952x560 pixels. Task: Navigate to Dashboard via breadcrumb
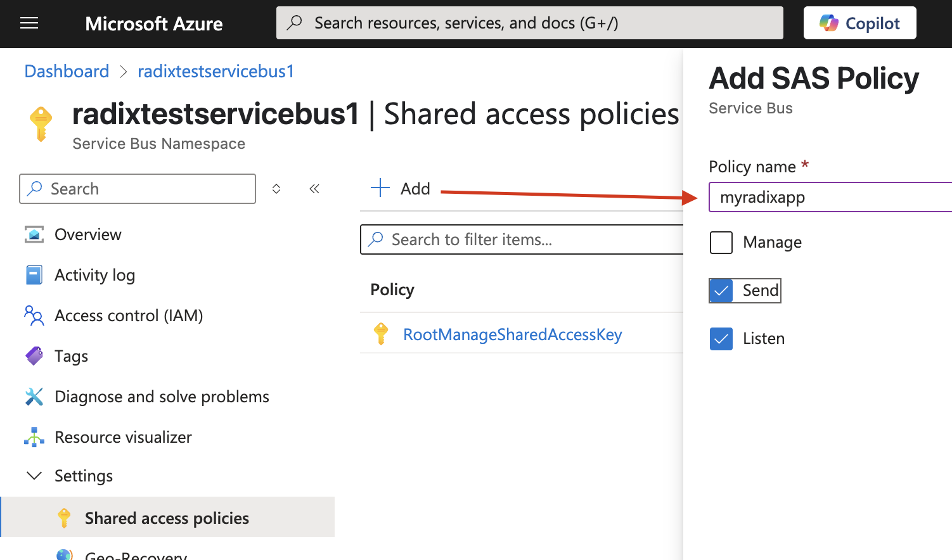[x=67, y=71]
